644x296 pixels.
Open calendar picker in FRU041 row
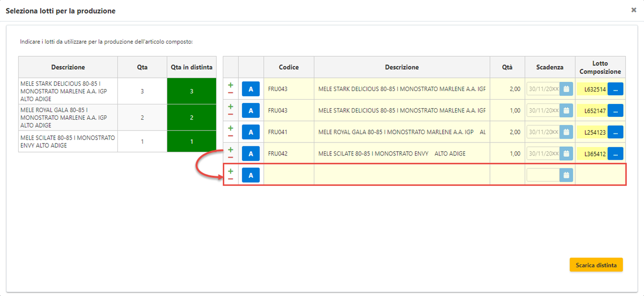coord(566,132)
